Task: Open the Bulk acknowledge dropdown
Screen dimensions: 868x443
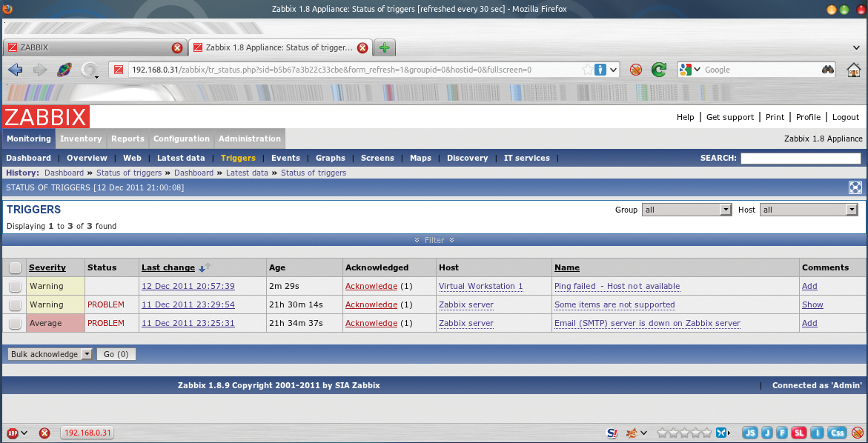Action: 50,355
